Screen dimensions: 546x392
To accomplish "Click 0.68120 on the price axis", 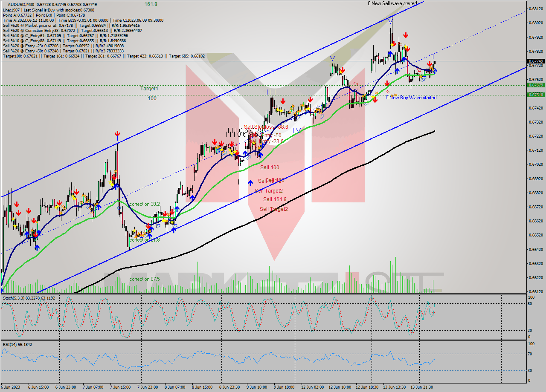I will (536, 9).
